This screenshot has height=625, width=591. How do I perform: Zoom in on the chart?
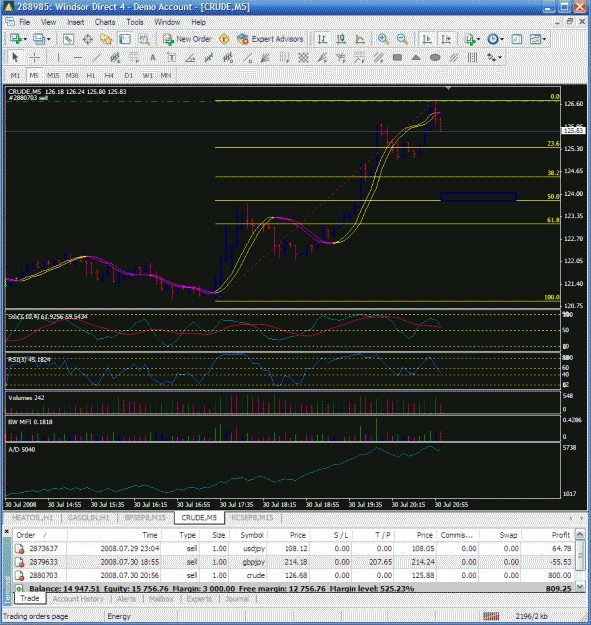point(383,39)
